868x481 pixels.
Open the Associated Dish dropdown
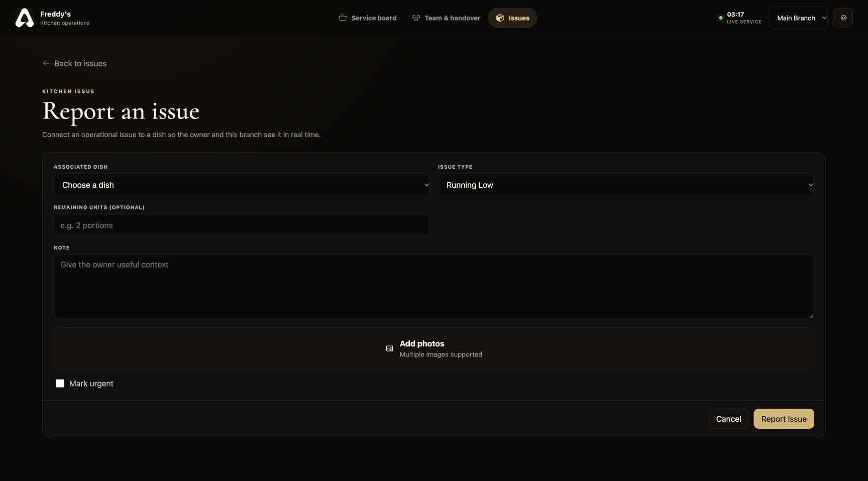[242, 185]
